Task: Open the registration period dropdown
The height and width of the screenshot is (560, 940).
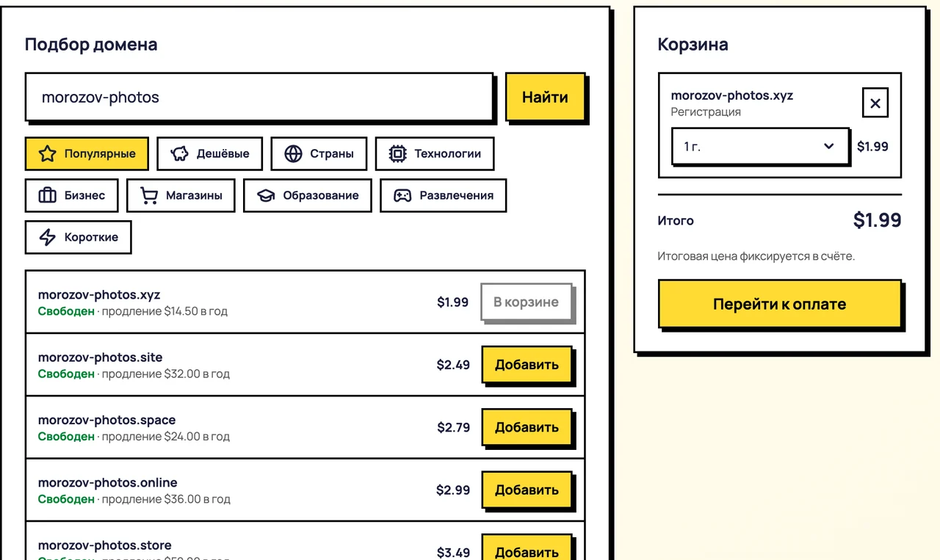Action: pos(760,147)
